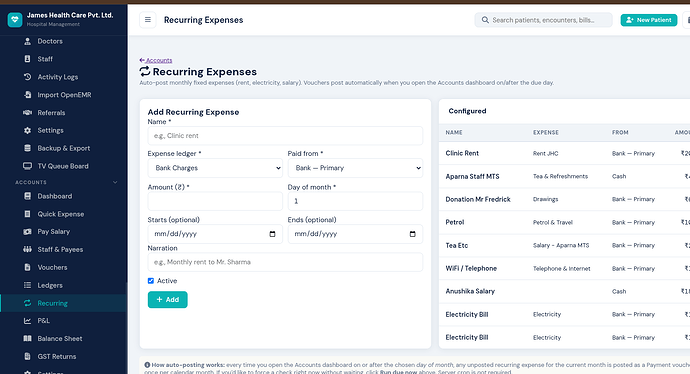Click the Pay Salary money icon
This screenshot has width=690, height=374.
27,231
